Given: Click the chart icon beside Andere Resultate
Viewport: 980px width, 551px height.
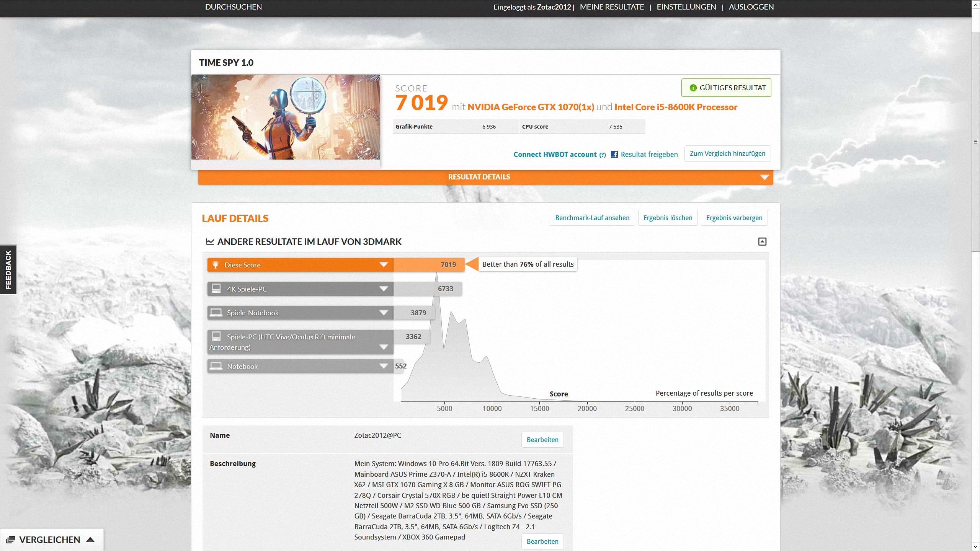Looking at the screenshot, I should coord(210,241).
